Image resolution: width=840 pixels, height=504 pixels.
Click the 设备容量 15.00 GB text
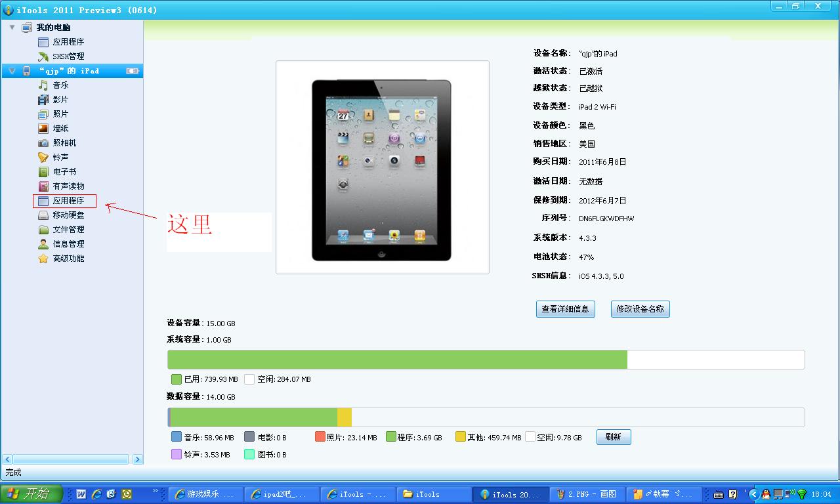pos(201,324)
